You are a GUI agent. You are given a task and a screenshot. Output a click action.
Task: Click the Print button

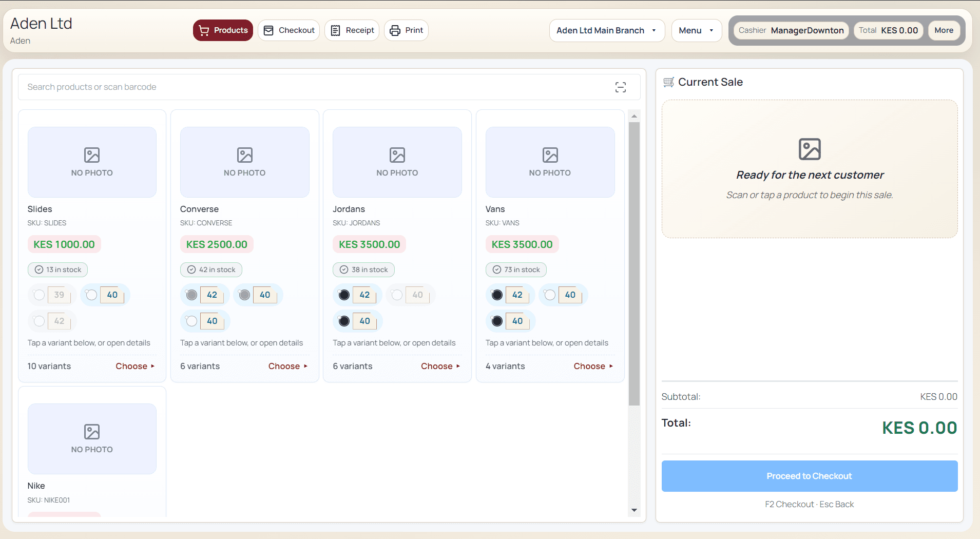[x=406, y=30]
